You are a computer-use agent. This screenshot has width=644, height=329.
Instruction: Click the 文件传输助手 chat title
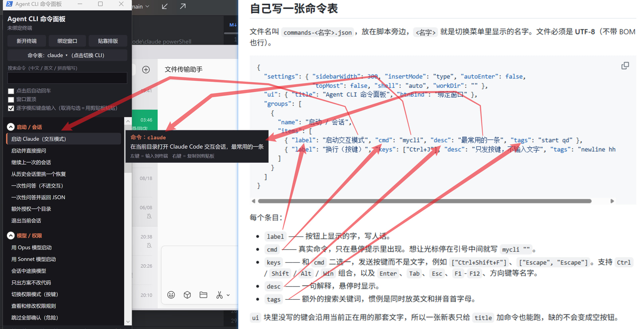(183, 69)
